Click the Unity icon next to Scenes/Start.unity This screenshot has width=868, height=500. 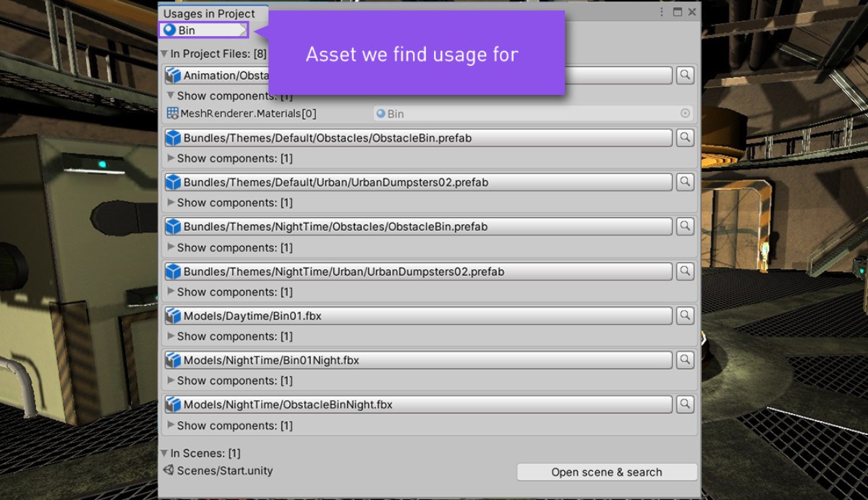click(169, 470)
